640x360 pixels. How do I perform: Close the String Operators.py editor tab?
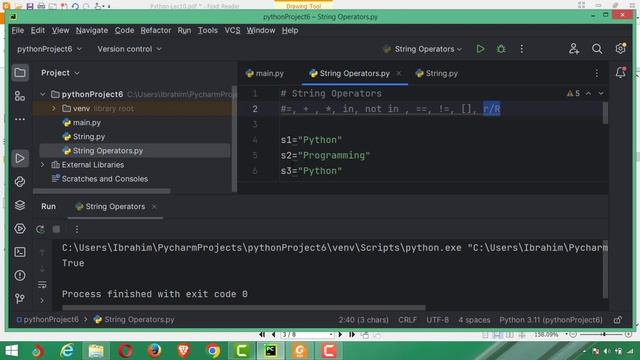399,73
